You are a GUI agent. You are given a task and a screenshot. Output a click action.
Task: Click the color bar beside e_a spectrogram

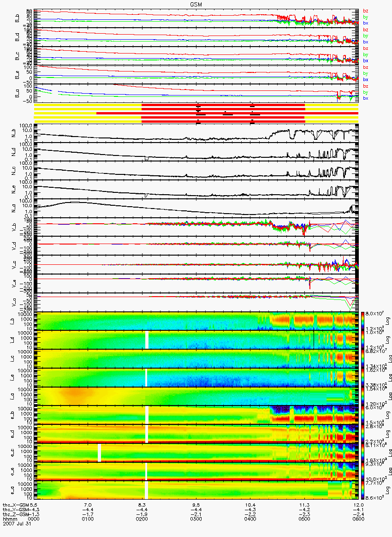click(362, 491)
